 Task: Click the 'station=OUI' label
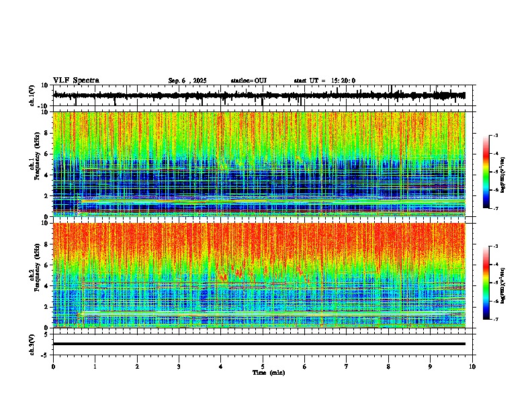(x=249, y=81)
